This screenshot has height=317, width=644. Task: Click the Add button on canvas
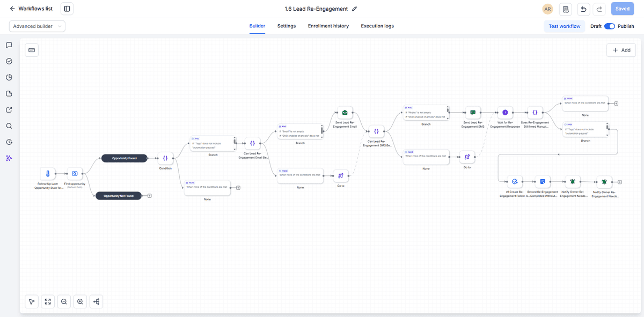621,50
